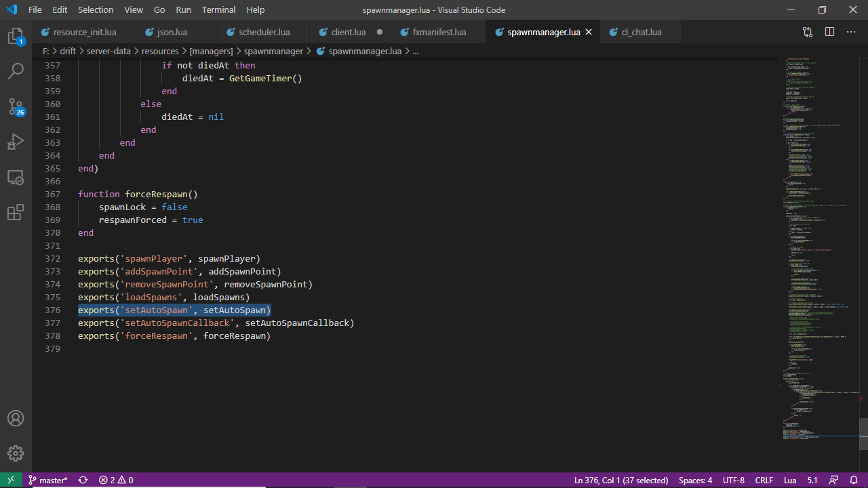Open the Manage gear icon
This screenshot has height=488, width=868.
[x=16, y=453]
